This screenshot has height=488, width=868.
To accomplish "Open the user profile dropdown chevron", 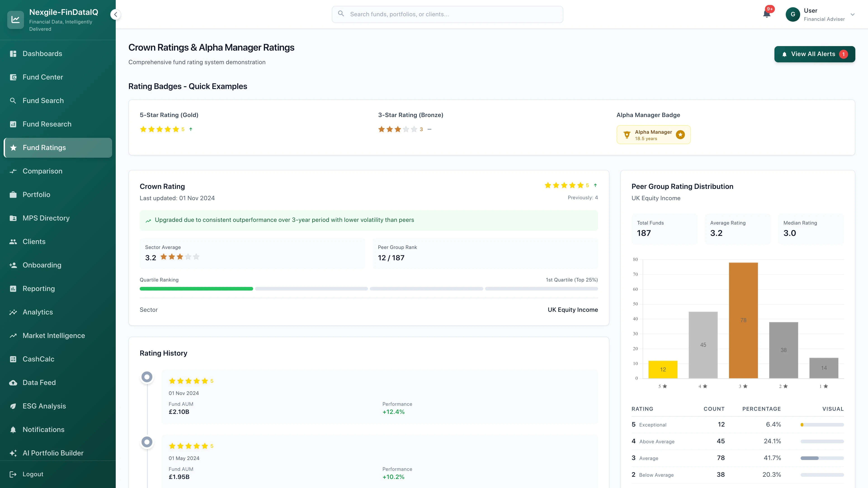I will click(852, 14).
